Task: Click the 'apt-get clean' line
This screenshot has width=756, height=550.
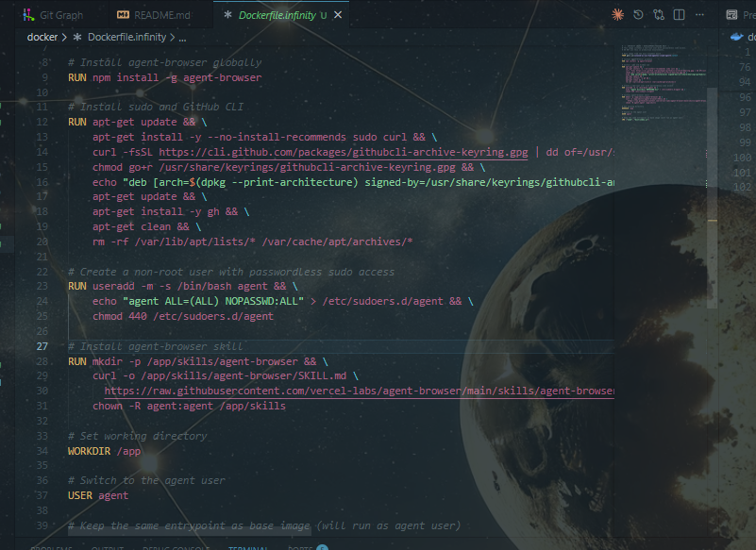Action: point(147,226)
